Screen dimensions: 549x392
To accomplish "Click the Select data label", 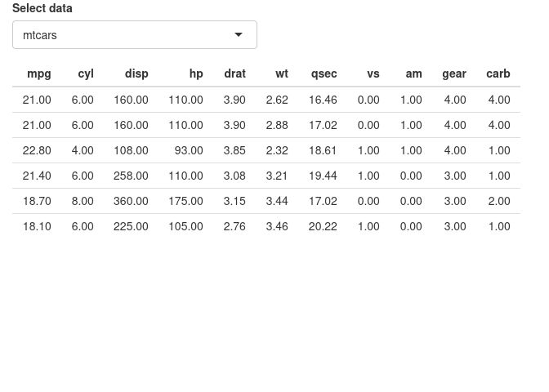I will [x=42, y=8].
